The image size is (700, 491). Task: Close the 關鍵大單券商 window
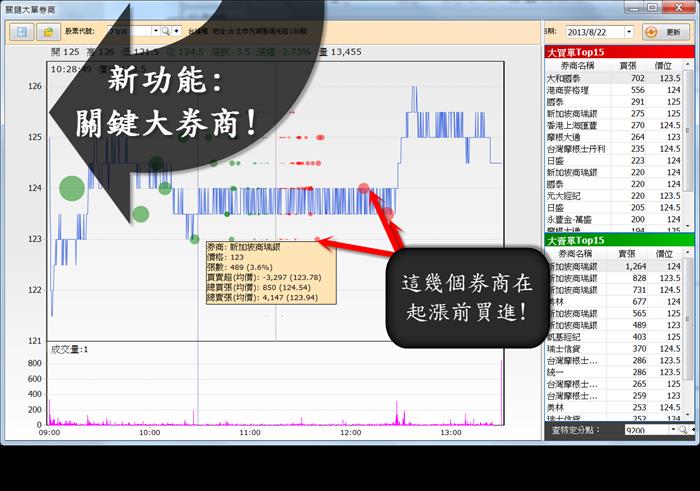(679, 8)
